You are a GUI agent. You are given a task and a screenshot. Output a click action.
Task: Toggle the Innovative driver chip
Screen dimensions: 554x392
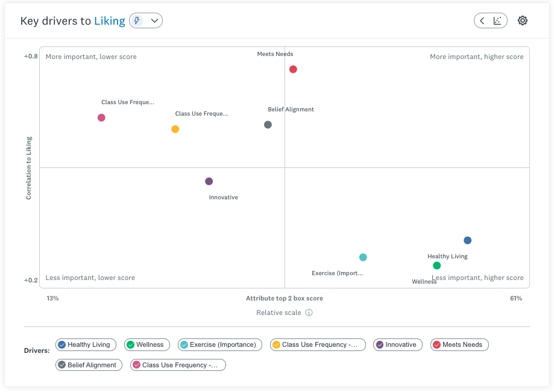point(397,344)
